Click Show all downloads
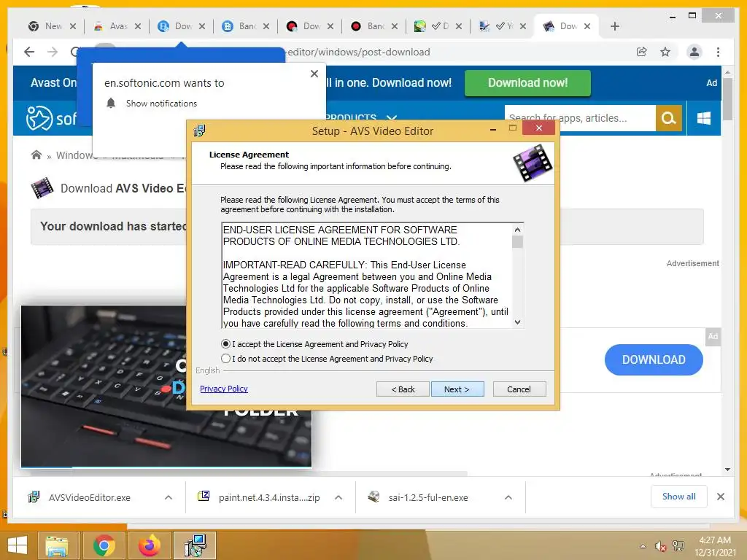This screenshot has height=560, width=747. pyautogui.click(x=678, y=497)
